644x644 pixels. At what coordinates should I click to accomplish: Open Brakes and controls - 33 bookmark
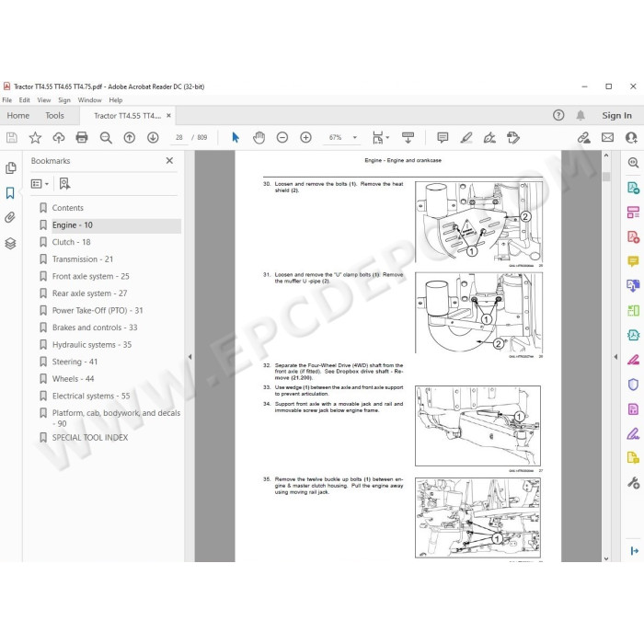pyautogui.click(x=95, y=328)
